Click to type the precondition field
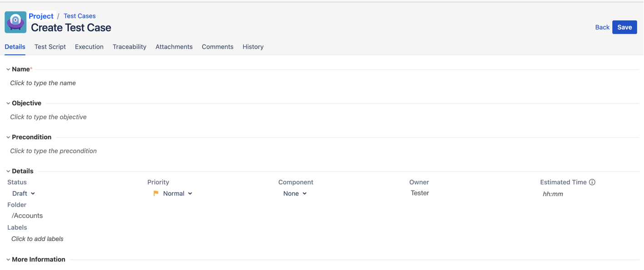The image size is (644, 270). pos(53,151)
